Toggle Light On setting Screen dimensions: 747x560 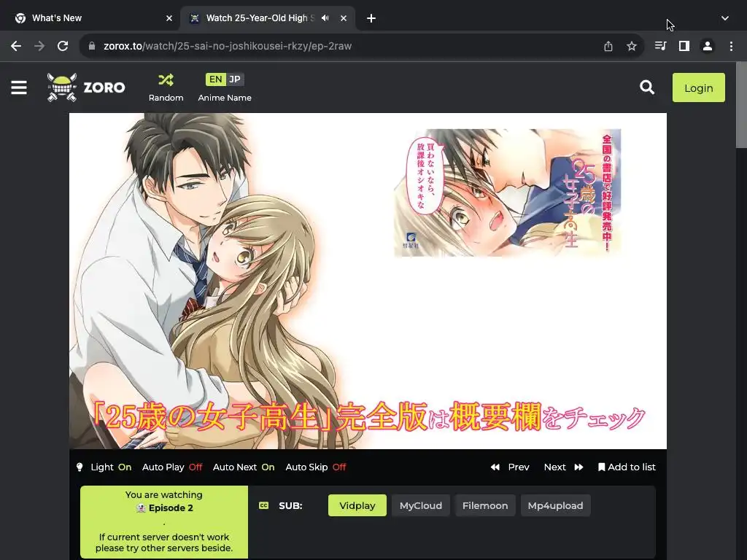tap(104, 467)
